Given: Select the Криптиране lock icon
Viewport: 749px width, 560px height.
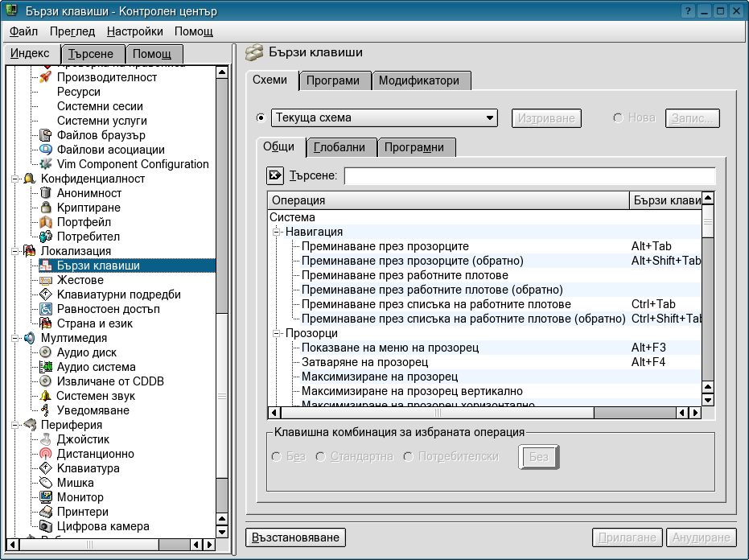Looking at the screenshot, I should click(46, 208).
